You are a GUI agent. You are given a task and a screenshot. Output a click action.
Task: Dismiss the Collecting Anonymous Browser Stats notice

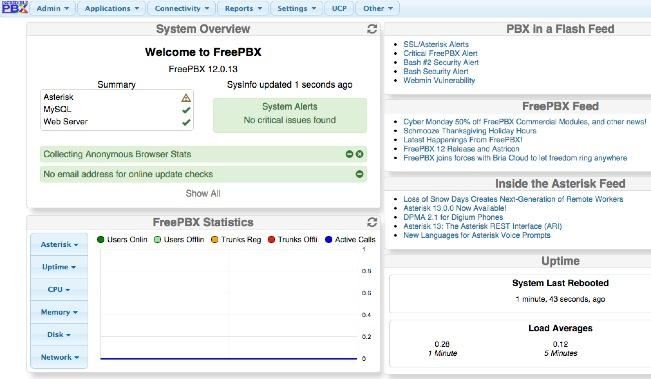pyautogui.click(x=360, y=154)
